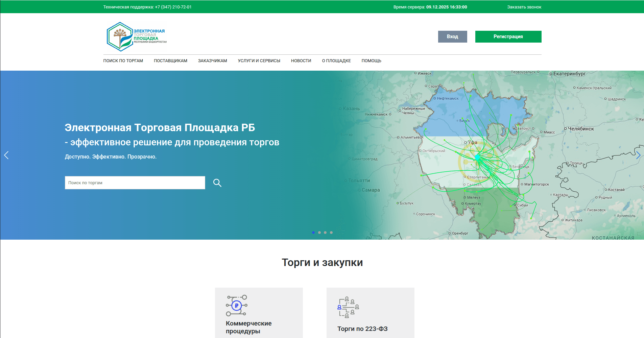Screen dimensions: 644x338
Task: Focus the Поиск по торгам input field
Action: click(135, 183)
